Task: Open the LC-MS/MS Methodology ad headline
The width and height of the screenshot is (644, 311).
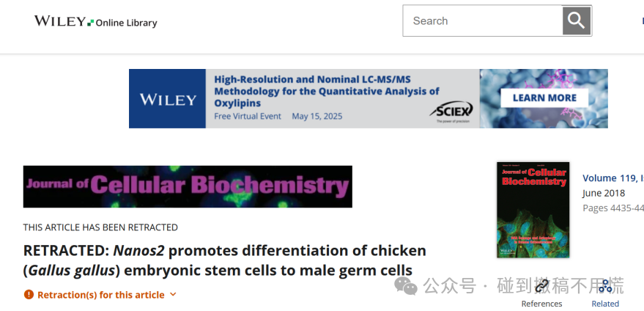Action: tap(327, 91)
